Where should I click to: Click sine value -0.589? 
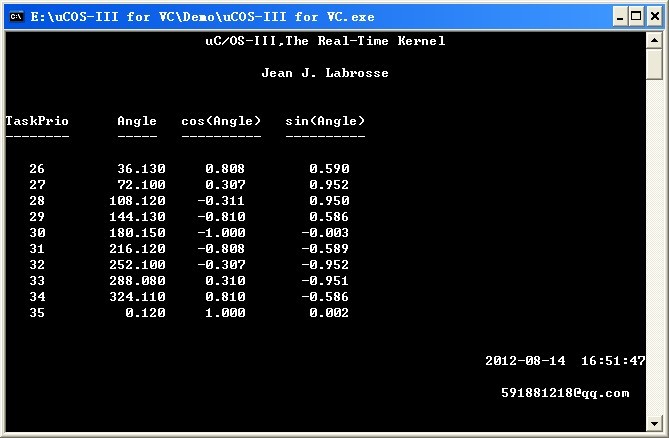coord(325,249)
